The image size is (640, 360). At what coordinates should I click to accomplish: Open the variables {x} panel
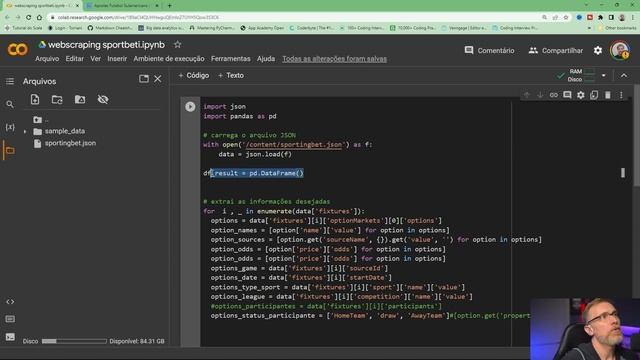(10, 127)
